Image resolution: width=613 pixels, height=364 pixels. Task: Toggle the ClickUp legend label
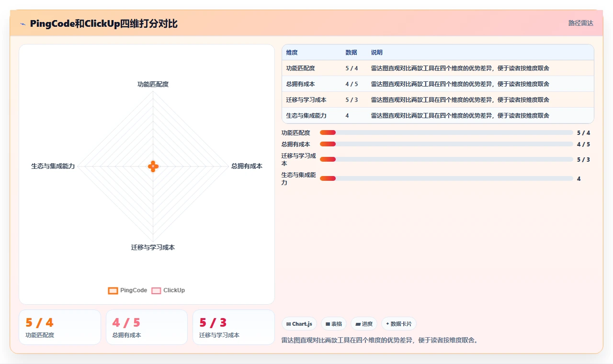[174, 290]
